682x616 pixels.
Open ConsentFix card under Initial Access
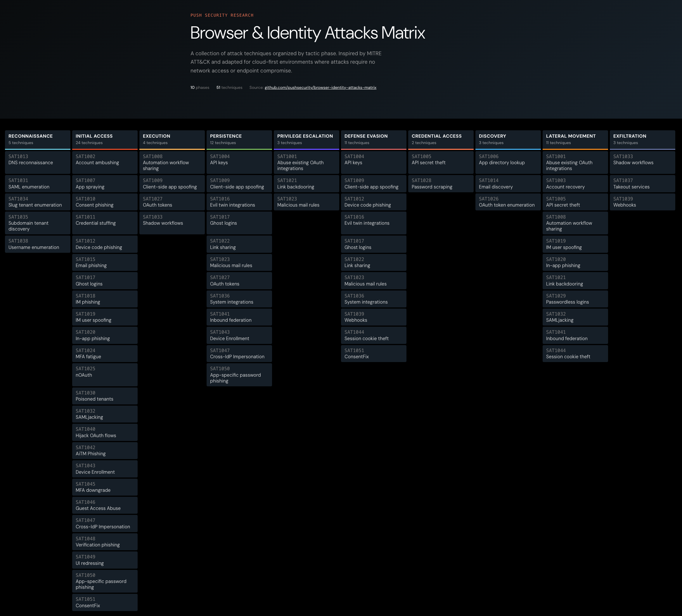(105, 603)
